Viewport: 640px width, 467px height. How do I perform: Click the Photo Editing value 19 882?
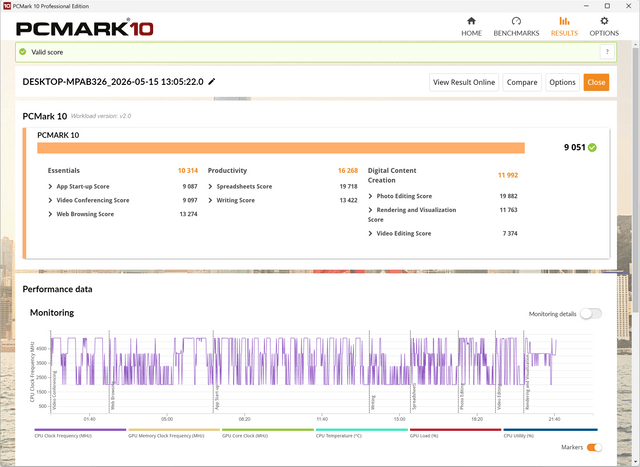[x=508, y=196]
